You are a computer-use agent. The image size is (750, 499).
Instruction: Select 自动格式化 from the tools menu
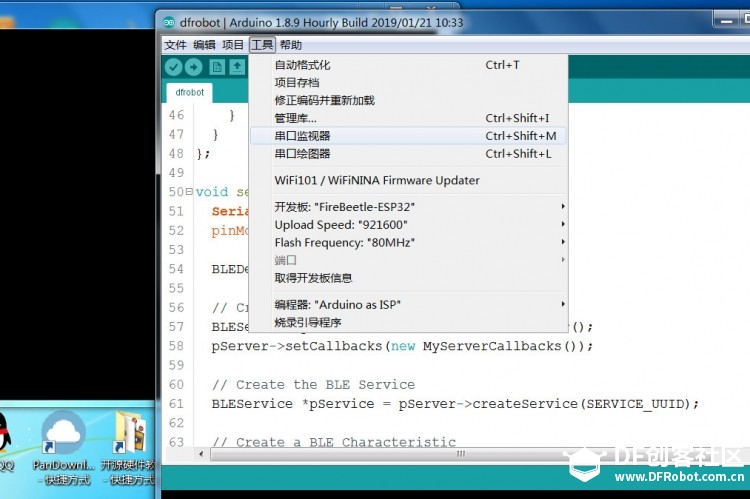click(408, 65)
